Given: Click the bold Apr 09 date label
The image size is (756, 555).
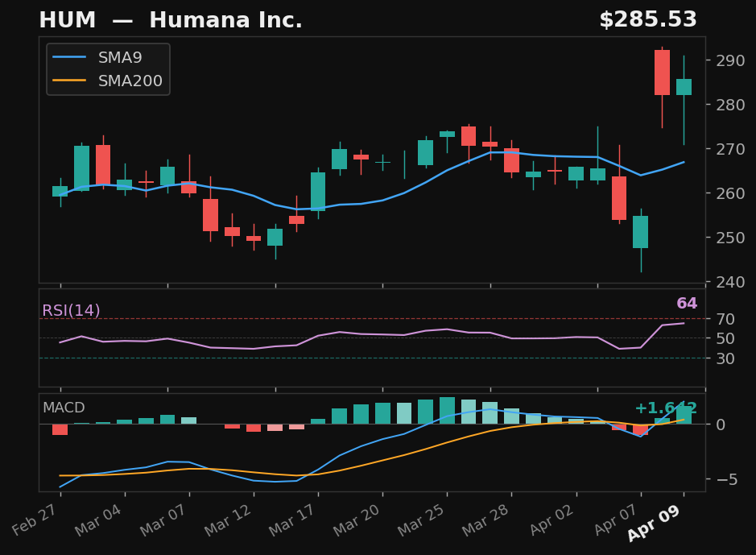Looking at the screenshot, I should pyautogui.click(x=653, y=524).
